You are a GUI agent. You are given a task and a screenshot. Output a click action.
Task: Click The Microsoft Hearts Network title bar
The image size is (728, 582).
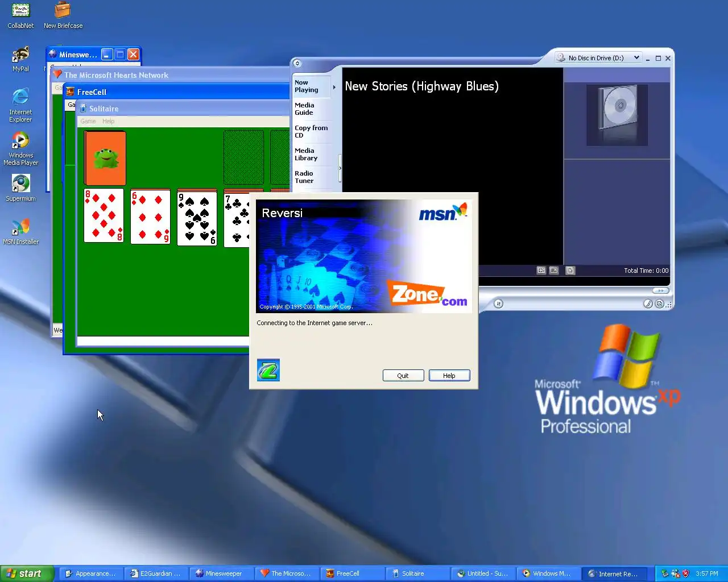point(171,74)
